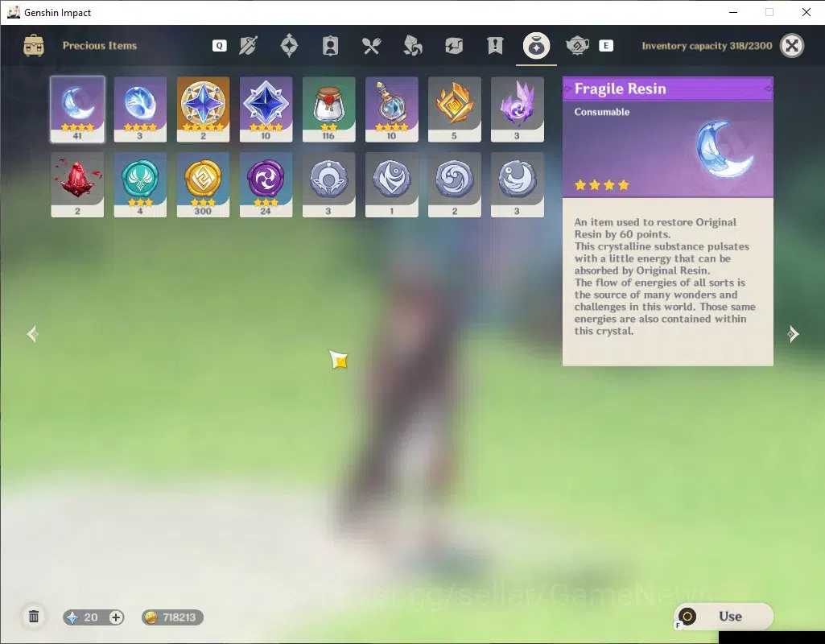Viewport: 825px width, 644px height.
Task: Select the teal Anemo sigil count 4
Action: (x=140, y=184)
